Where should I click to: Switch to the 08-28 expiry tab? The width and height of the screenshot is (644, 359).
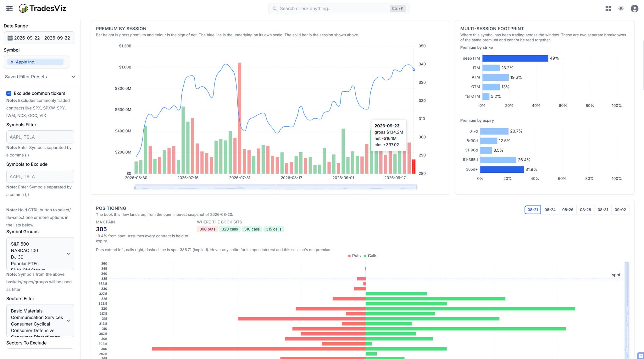[585, 210]
